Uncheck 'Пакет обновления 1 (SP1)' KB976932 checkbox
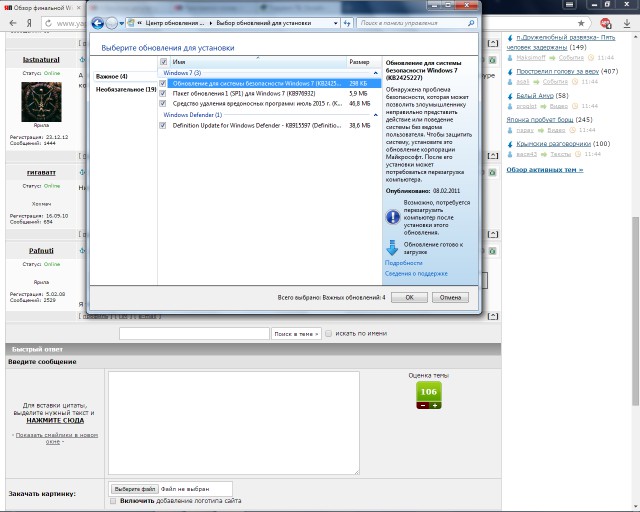Viewport: 640px width, 512px height. click(163, 93)
